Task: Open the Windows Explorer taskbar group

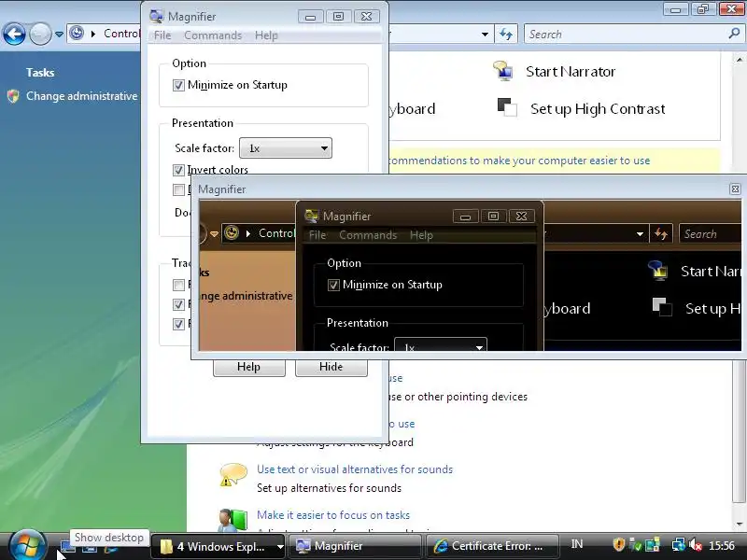Action: (218, 546)
